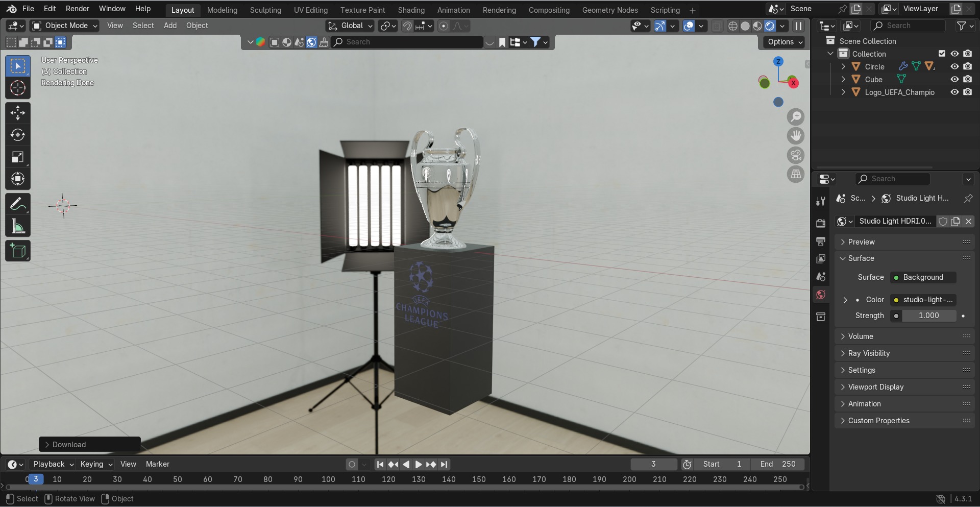Select the Scale tool
Viewport: 980px width, 507px height.
tap(18, 157)
